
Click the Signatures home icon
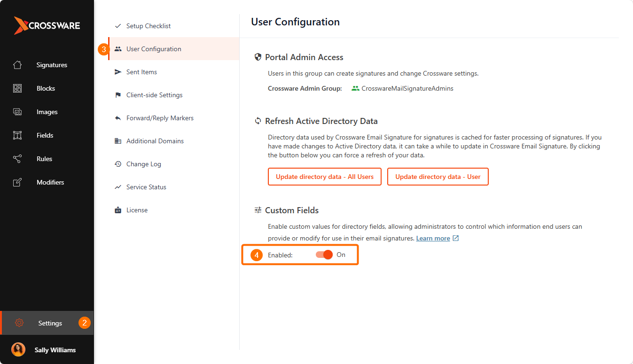click(x=17, y=65)
